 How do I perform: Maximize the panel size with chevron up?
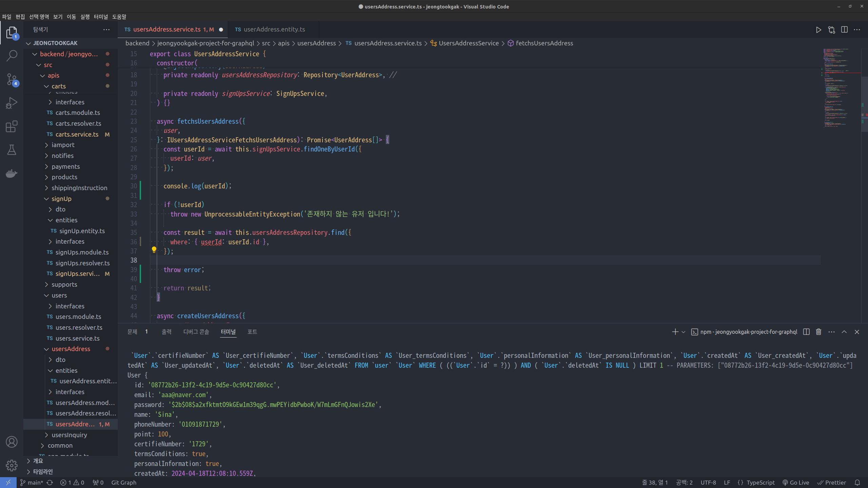coord(844,332)
